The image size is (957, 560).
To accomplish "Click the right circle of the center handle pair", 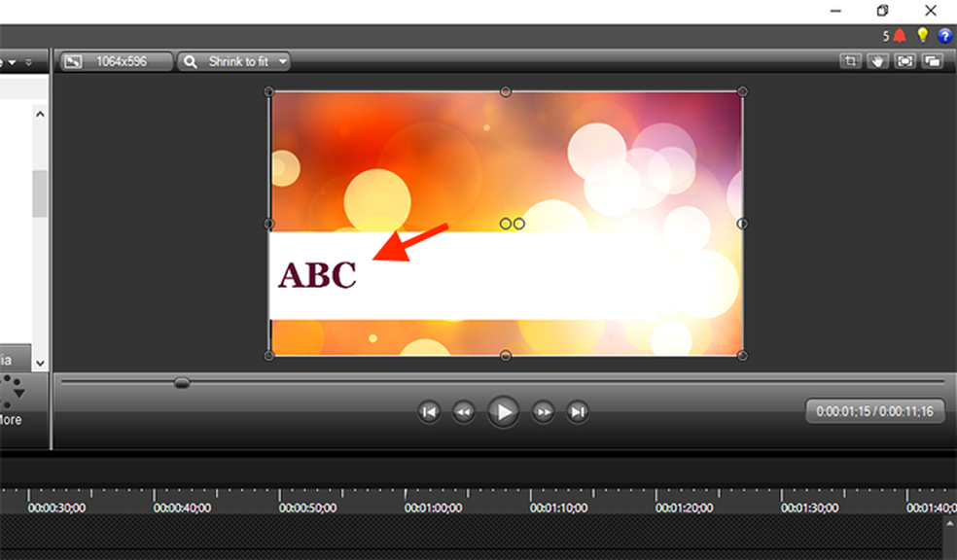I will pyautogui.click(x=518, y=224).
